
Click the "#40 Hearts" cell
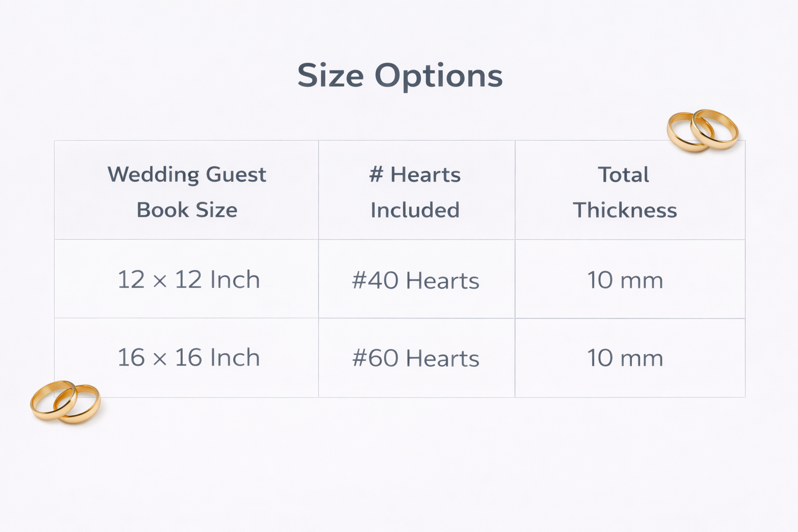pos(416,281)
